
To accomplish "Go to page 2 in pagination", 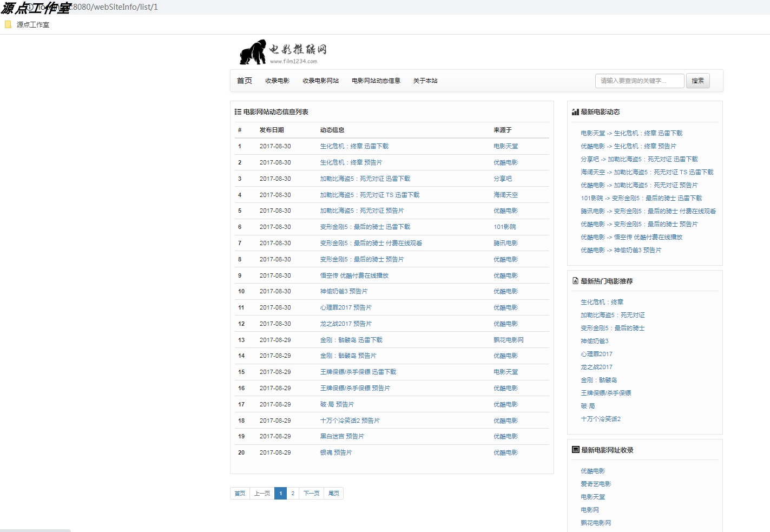I will tap(293, 493).
